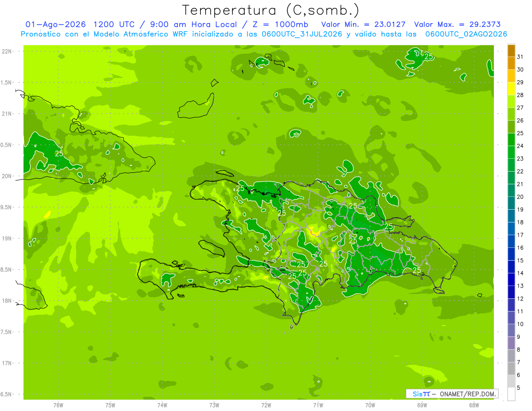Click the legend value 15

pyautogui.click(x=520, y=260)
